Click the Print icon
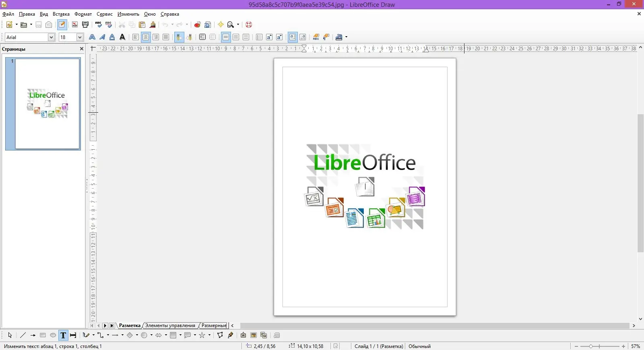 85,25
